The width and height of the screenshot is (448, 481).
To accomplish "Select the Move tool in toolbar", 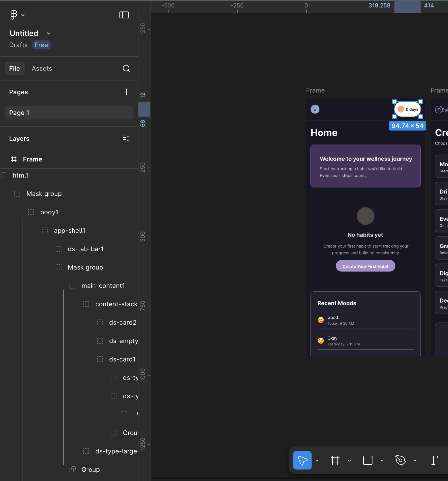I will (x=302, y=460).
